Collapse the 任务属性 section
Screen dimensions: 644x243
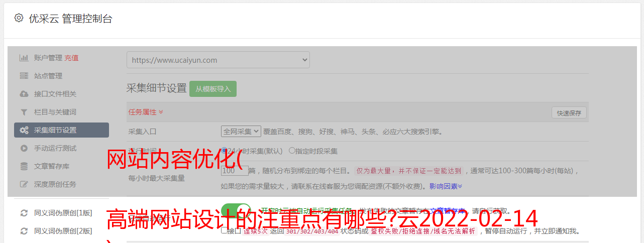[146, 112]
